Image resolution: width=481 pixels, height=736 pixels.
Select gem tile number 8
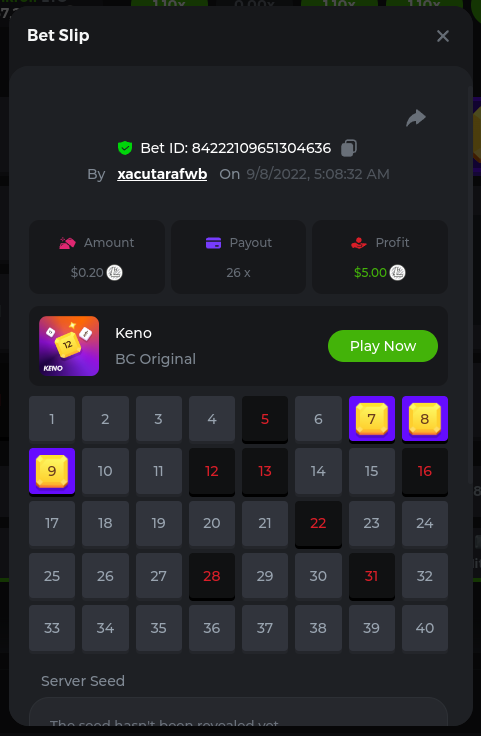[x=425, y=419]
